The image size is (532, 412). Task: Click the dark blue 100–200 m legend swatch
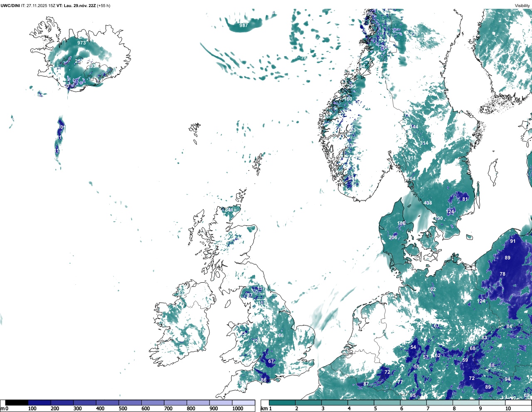pyautogui.click(x=39, y=403)
